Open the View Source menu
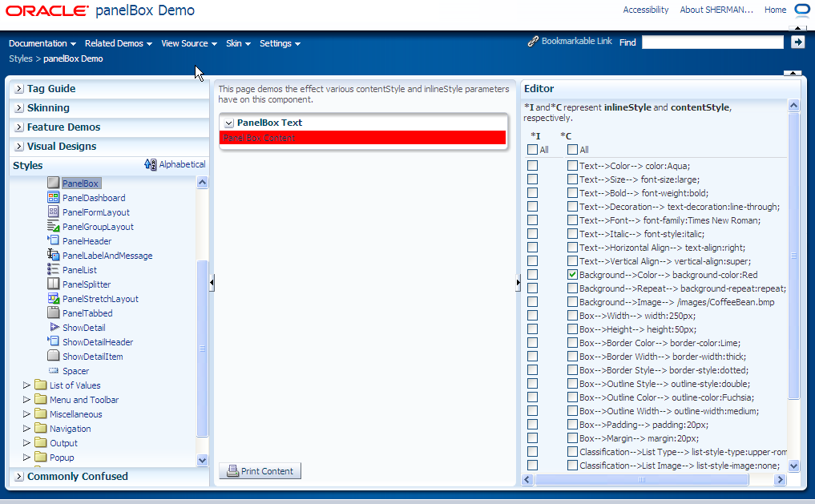 pyautogui.click(x=189, y=43)
